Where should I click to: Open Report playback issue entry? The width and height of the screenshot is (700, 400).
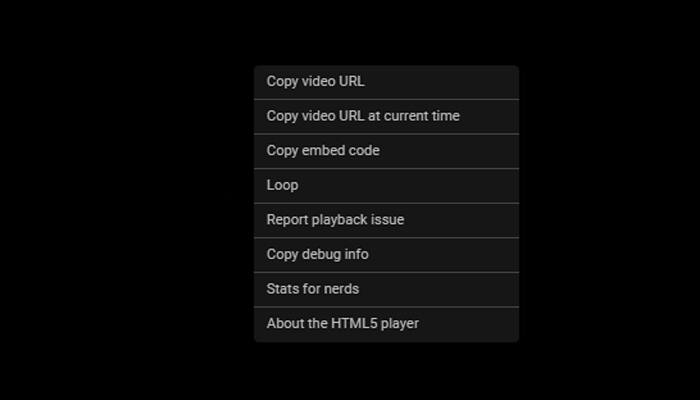pos(386,220)
